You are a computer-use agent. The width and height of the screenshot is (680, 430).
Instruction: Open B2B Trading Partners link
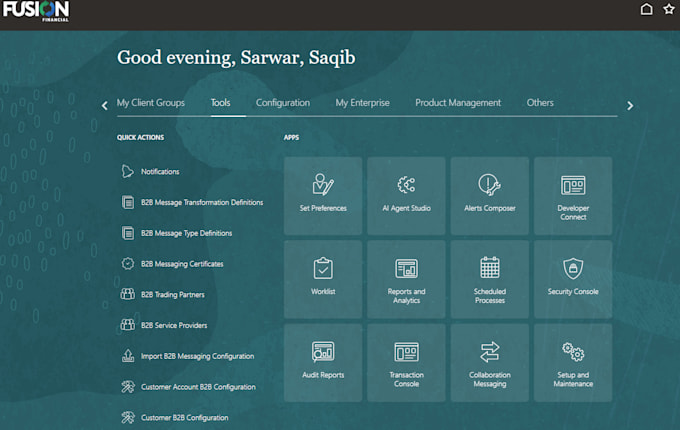(x=173, y=295)
